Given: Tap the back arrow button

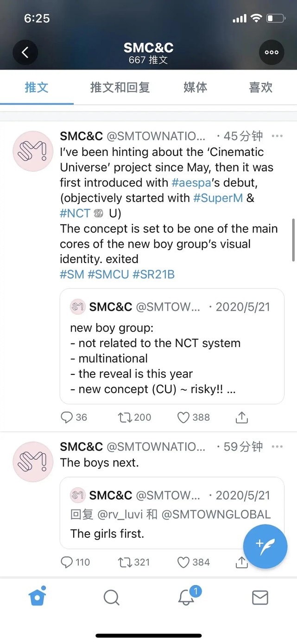Looking at the screenshot, I should 25,52.
